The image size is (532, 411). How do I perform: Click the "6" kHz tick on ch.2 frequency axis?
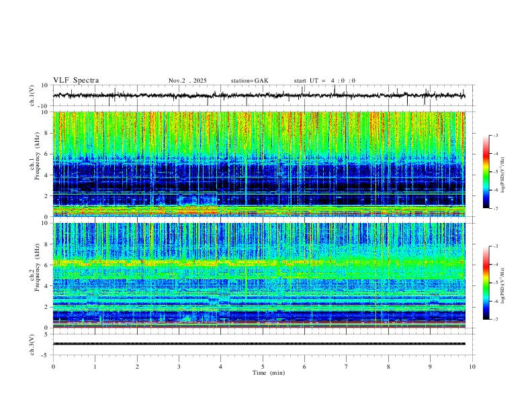pos(47,265)
